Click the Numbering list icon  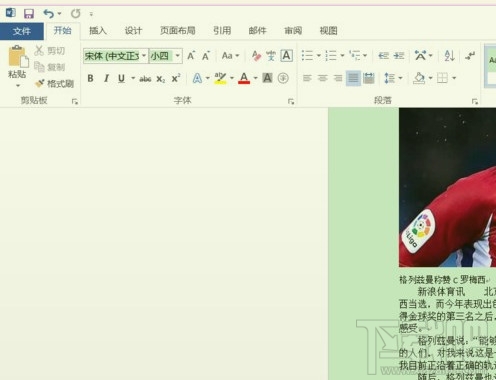pyautogui.click(x=331, y=55)
